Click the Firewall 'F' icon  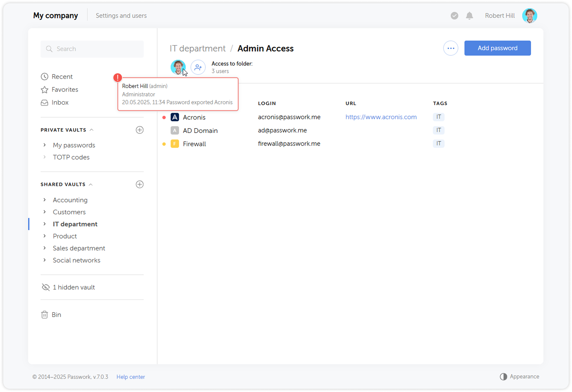point(175,143)
